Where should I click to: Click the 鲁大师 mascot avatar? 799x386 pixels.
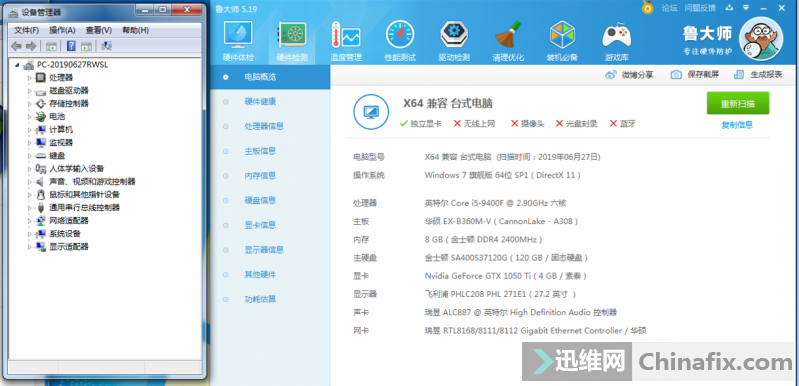(x=760, y=38)
